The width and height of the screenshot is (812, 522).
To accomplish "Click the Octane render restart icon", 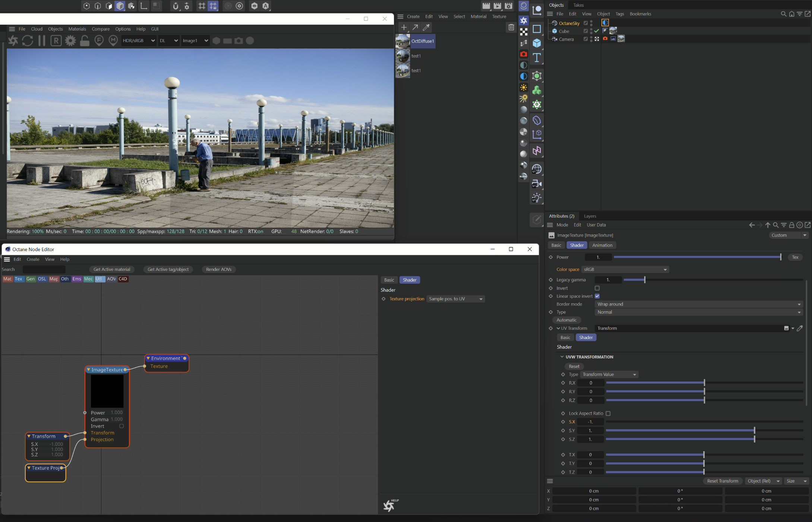I will point(27,41).
